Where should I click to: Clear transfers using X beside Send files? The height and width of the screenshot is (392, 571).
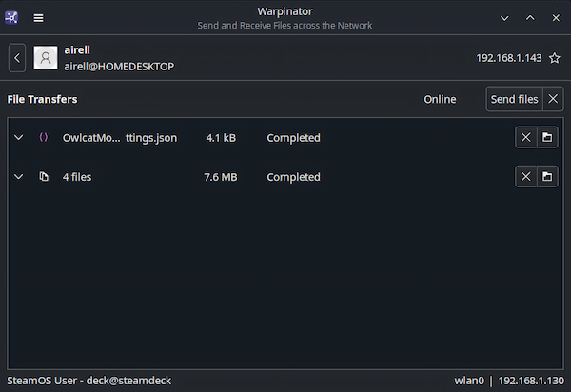553,99
